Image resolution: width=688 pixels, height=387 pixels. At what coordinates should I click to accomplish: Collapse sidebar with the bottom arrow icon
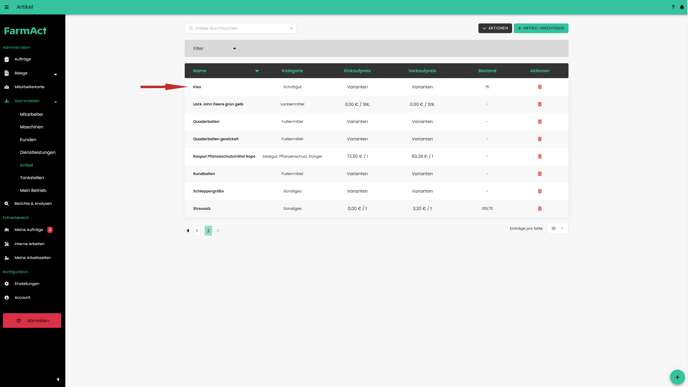pos(58,379)
